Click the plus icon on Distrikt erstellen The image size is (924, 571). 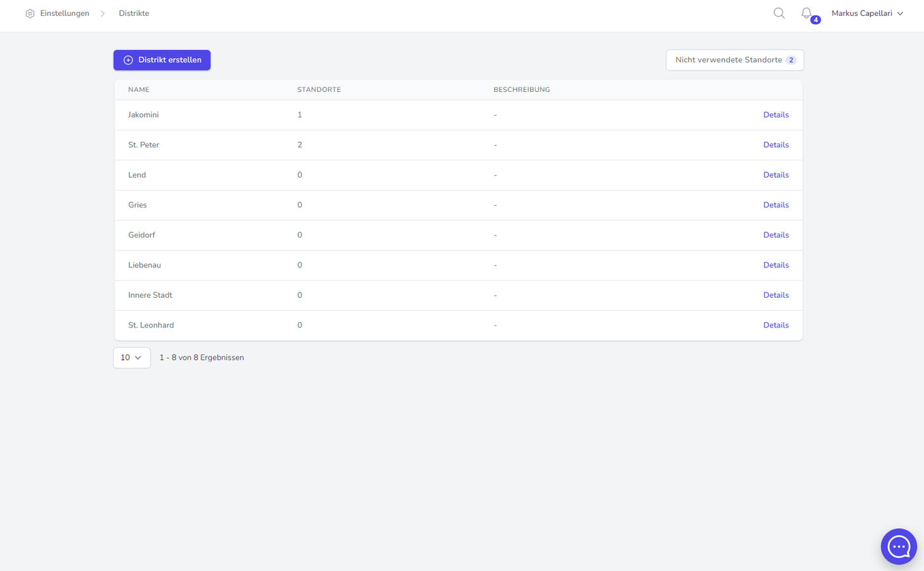tap(129, 60)
